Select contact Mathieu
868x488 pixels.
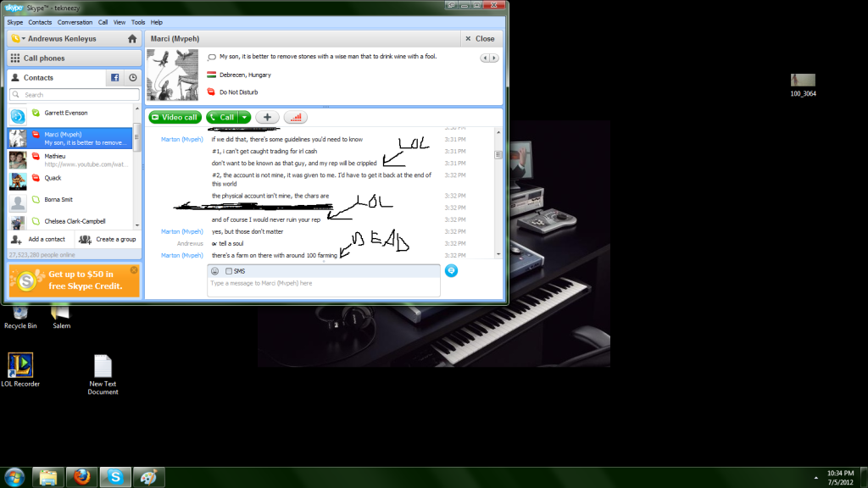(x=70, y=160)
